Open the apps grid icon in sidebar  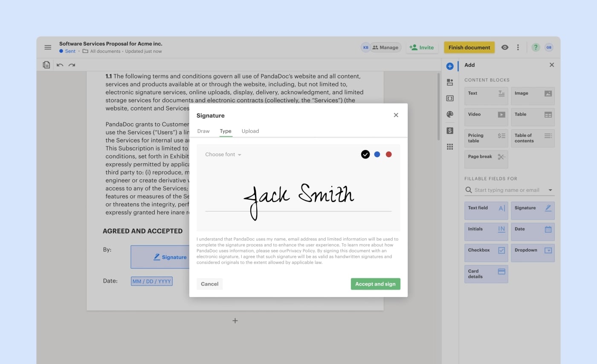449,146
